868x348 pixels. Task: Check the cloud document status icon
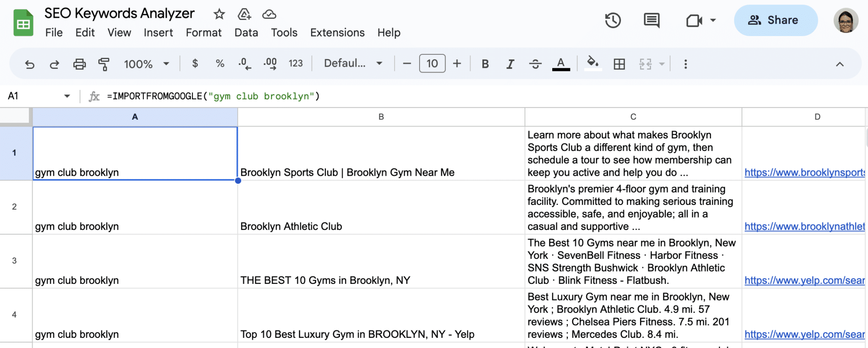[x=269, y=14]
